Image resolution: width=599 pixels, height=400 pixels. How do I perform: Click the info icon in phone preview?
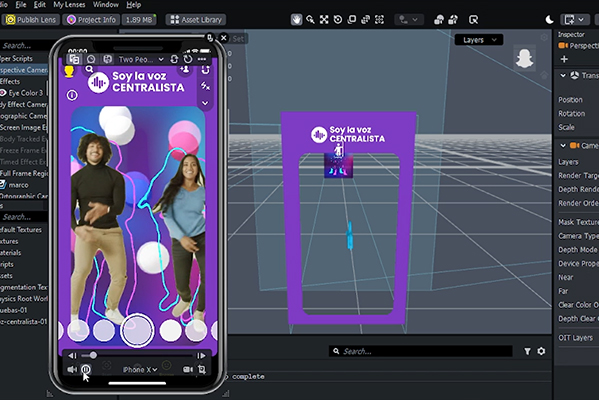[72, 95]
